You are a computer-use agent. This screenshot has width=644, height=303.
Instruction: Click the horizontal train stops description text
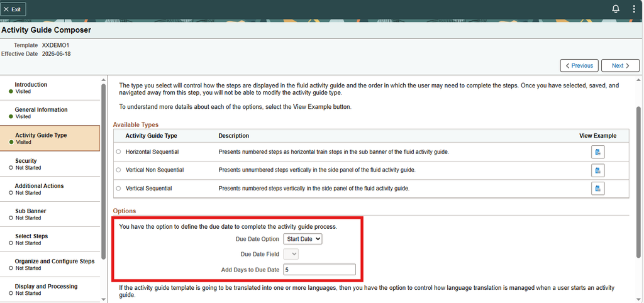click(x=333, y=152)
